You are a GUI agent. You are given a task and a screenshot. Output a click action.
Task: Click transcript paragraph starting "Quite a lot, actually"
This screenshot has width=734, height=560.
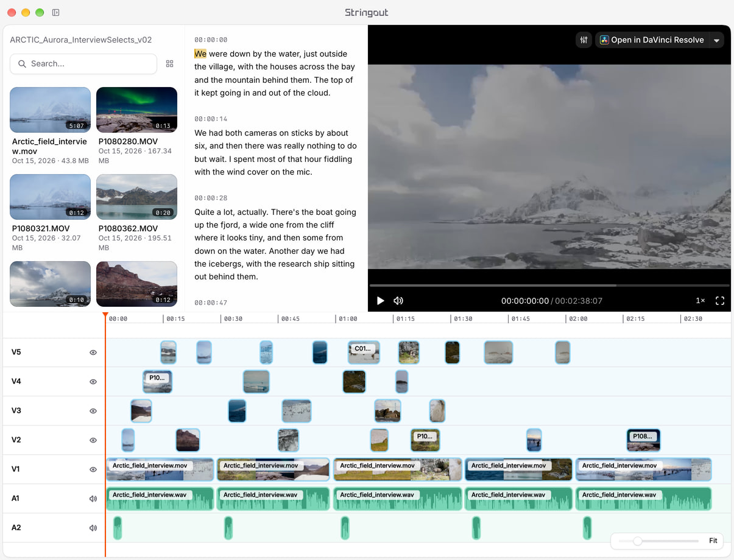click(x=276, y=245)
